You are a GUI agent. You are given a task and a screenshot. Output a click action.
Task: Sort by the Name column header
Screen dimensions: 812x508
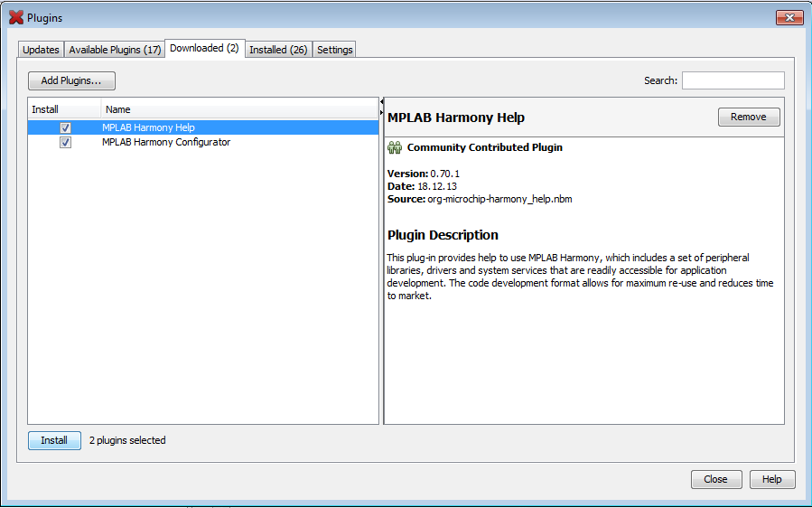(x=239, y=109)
